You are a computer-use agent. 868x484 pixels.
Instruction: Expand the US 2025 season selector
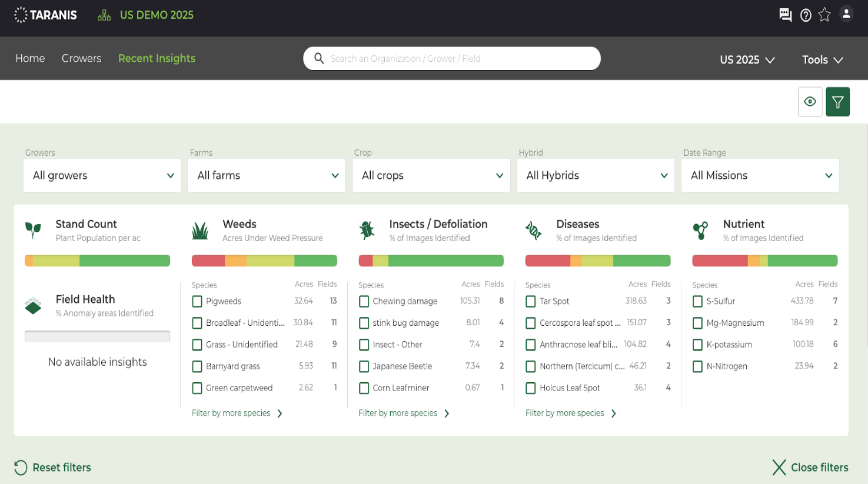747,60
